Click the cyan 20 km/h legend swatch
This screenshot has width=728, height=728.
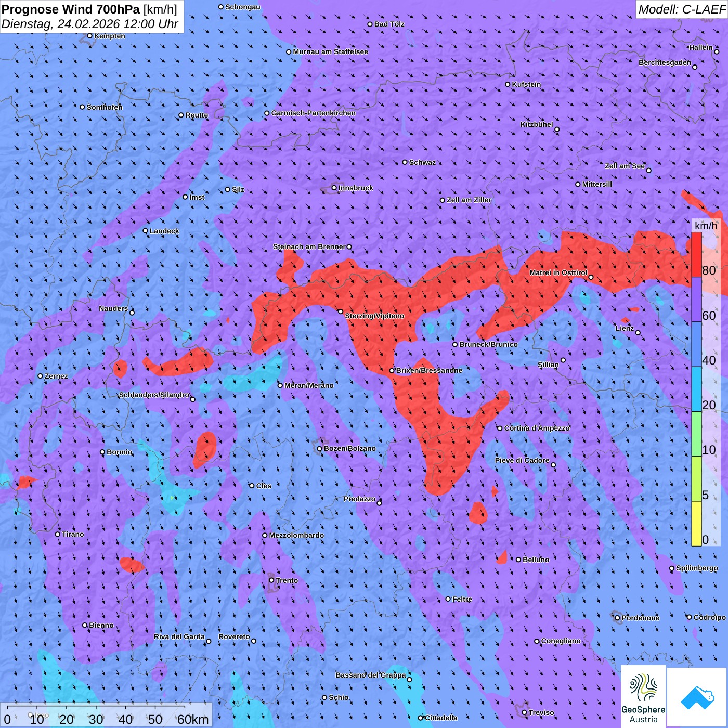coord(696,389)
